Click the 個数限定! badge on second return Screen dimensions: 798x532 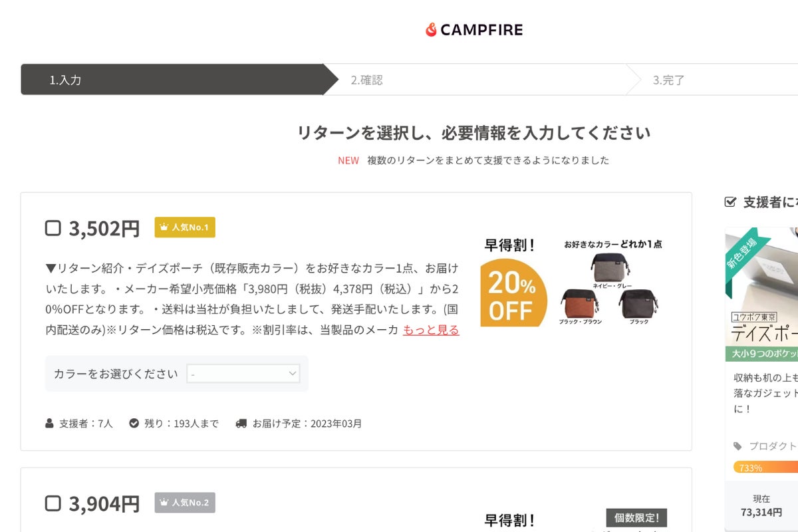pos(636,518)
